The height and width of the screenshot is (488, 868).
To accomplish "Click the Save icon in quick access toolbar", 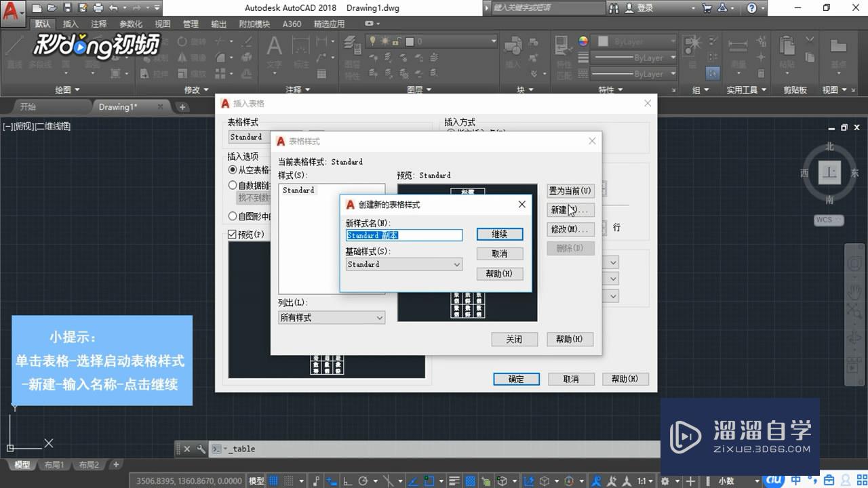I will coord(67,8).
